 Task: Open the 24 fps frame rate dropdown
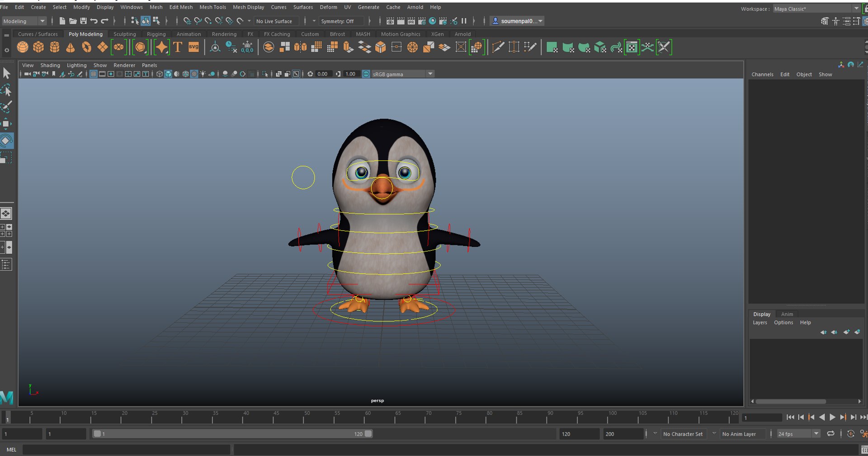click(798, 433)
